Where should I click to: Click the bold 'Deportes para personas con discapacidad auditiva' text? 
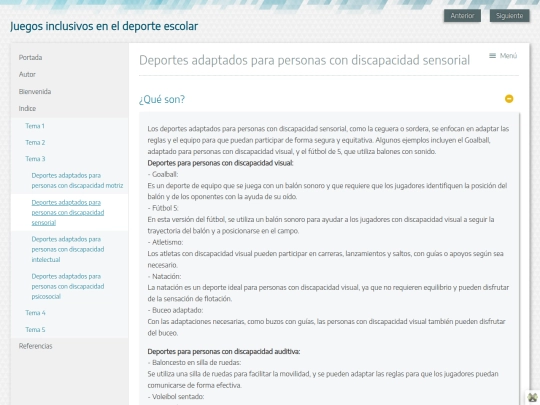click(x=224, y=352)
